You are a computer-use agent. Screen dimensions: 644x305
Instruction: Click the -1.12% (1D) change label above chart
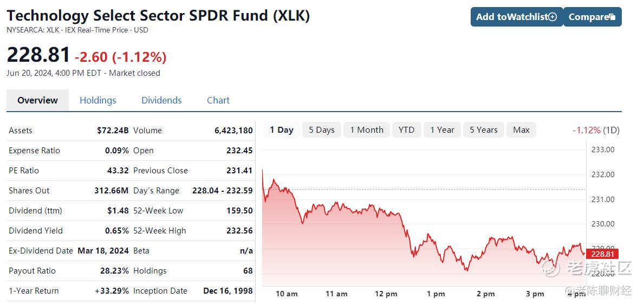coord(596,130)
